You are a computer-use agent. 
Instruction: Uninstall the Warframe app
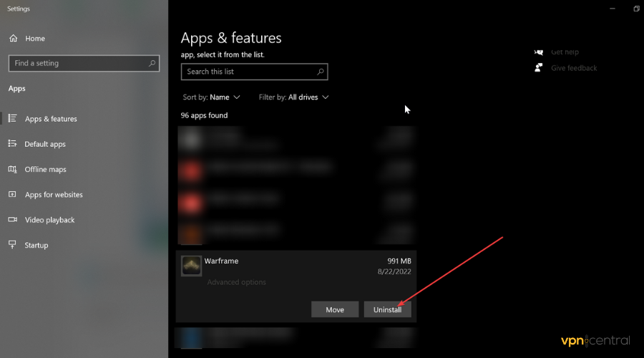point(387,309)
